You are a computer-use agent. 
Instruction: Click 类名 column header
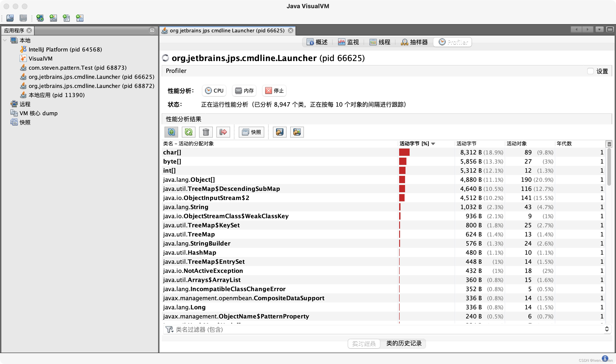coord(280,144)
